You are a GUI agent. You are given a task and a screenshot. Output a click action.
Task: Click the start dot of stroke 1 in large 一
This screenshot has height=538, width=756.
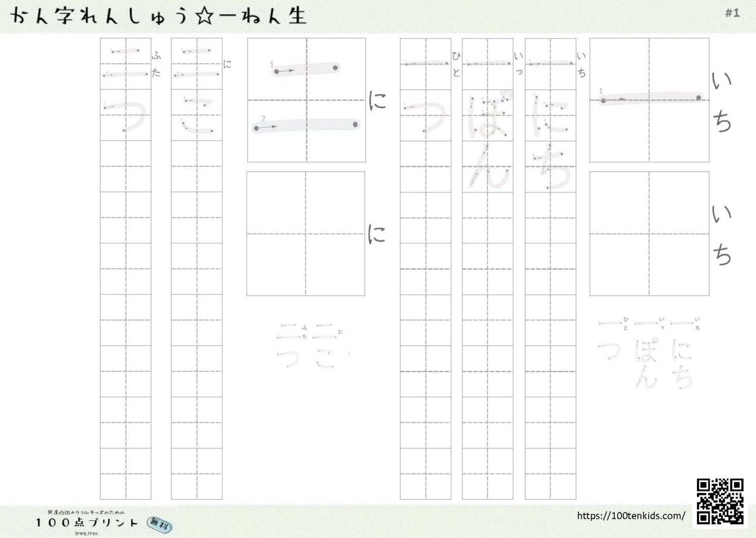click(603, 100)
